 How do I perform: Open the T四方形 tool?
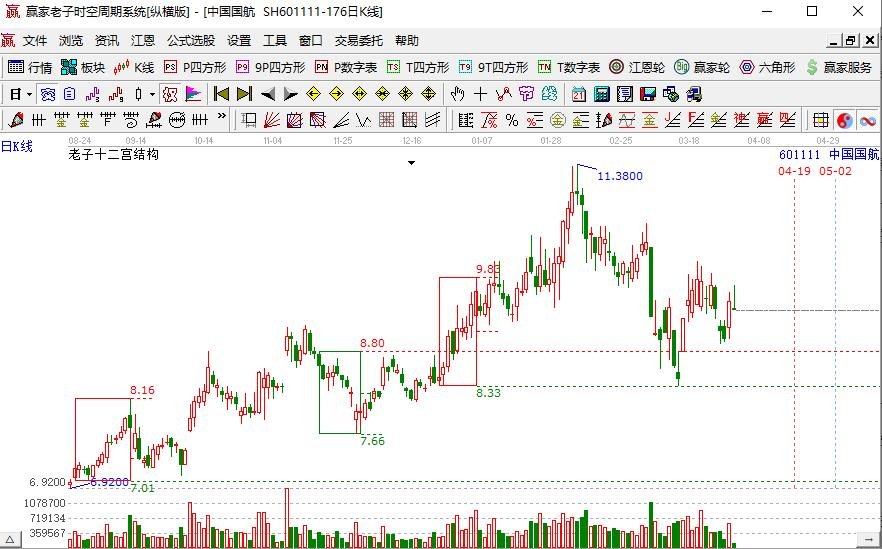tap(418, 68)
